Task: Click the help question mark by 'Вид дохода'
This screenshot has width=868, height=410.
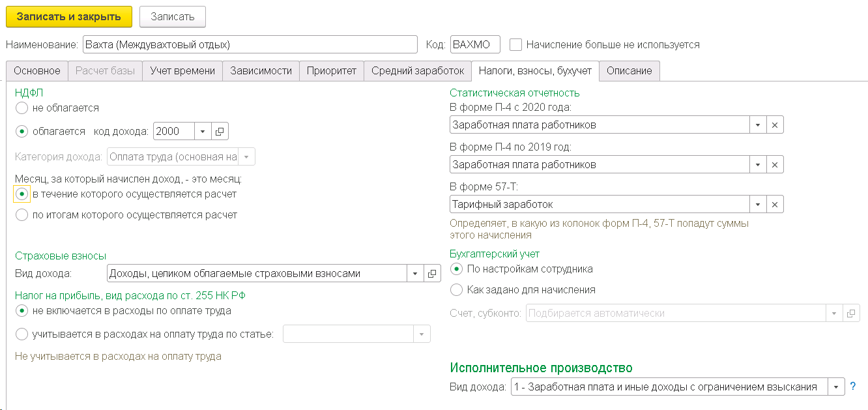Action: point(854,387)
